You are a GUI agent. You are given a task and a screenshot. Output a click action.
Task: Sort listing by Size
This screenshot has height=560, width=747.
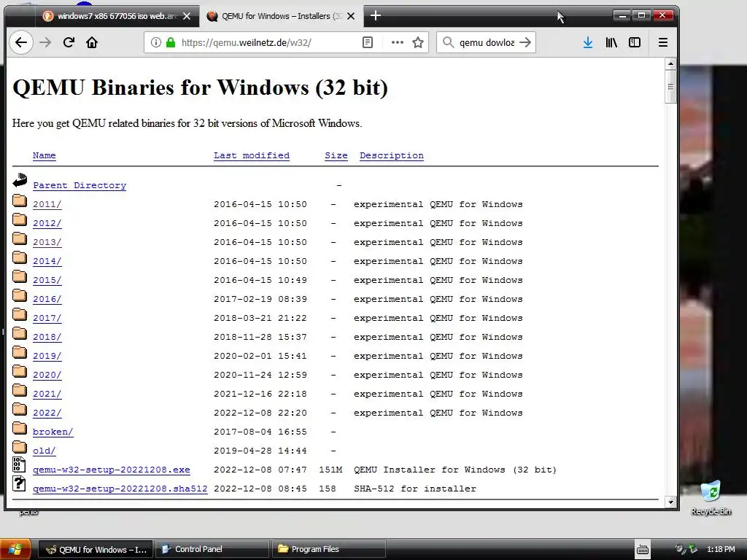click(336, 156)
